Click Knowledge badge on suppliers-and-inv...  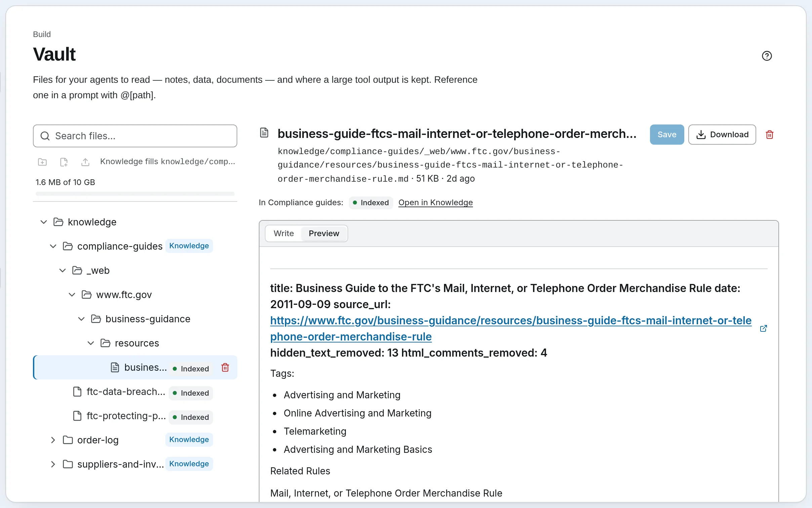[189, 464]
